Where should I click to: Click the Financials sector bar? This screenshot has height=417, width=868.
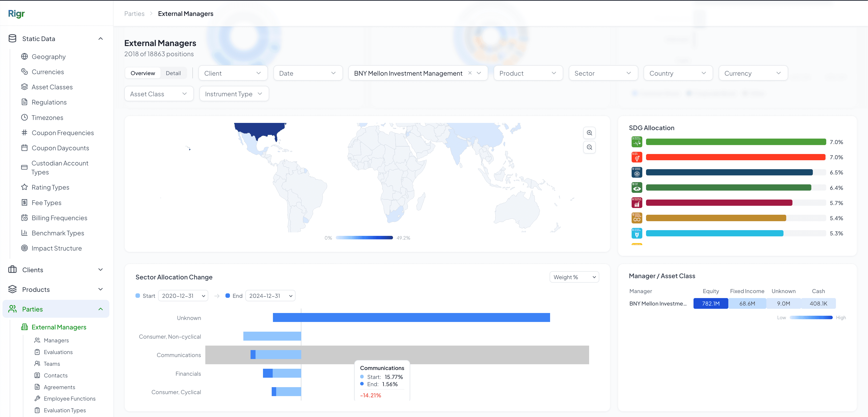(x=282, y=373)
